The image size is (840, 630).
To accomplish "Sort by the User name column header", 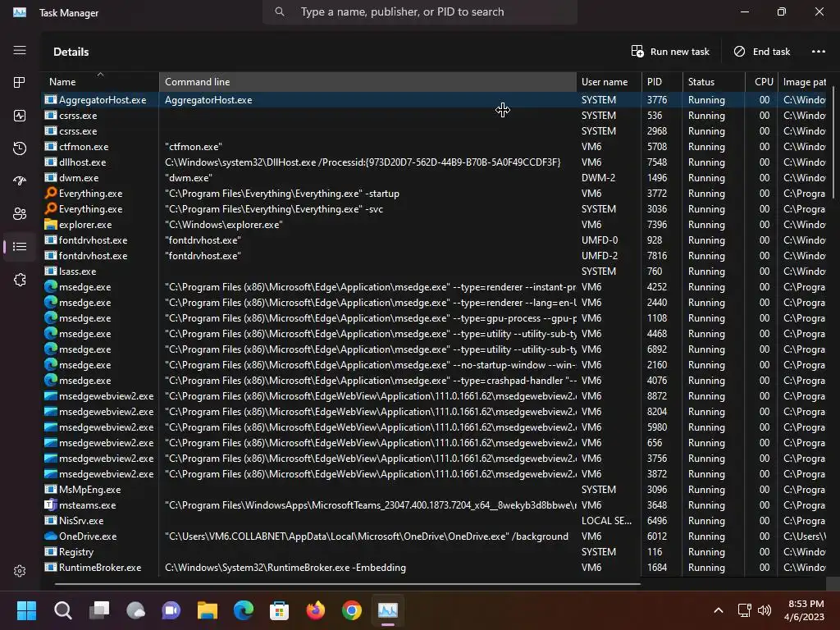I will coord(609,81).
